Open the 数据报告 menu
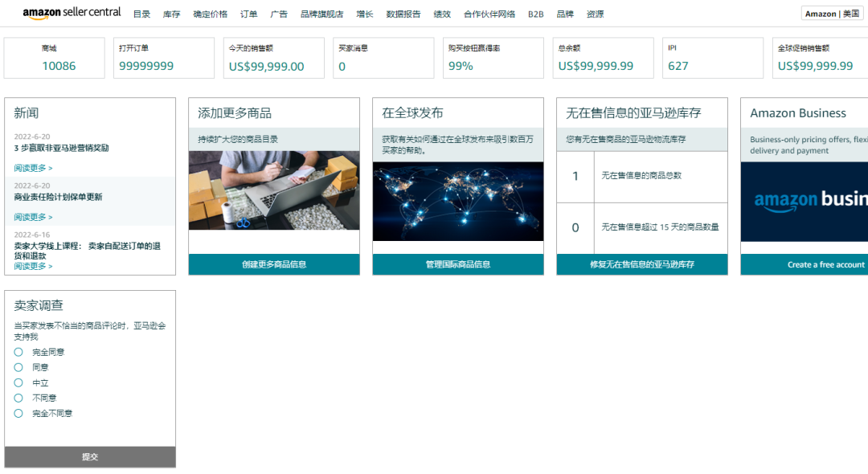This screenshot has width=868, height=474. [403, 14]
